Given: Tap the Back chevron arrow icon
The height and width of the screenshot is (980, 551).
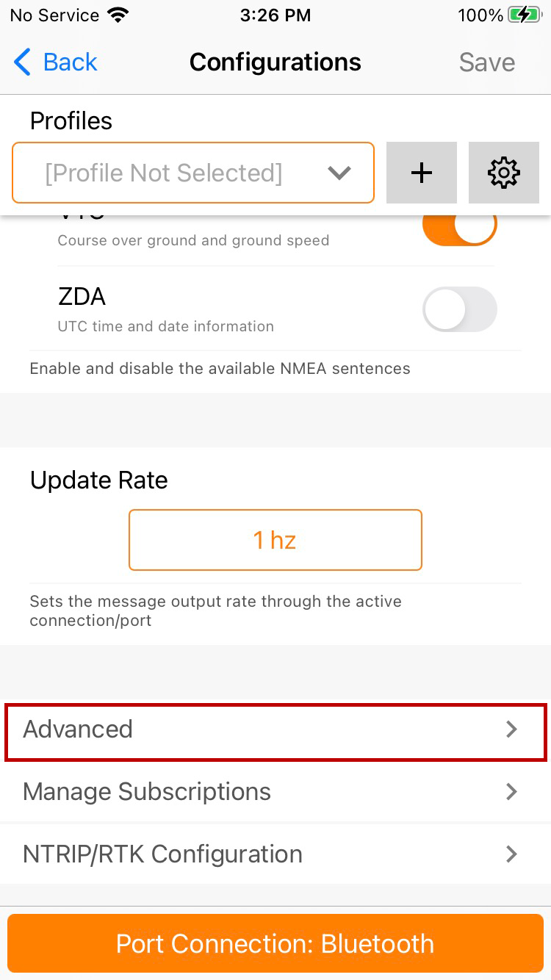Looking at the screenshot, I should point(23,62).
